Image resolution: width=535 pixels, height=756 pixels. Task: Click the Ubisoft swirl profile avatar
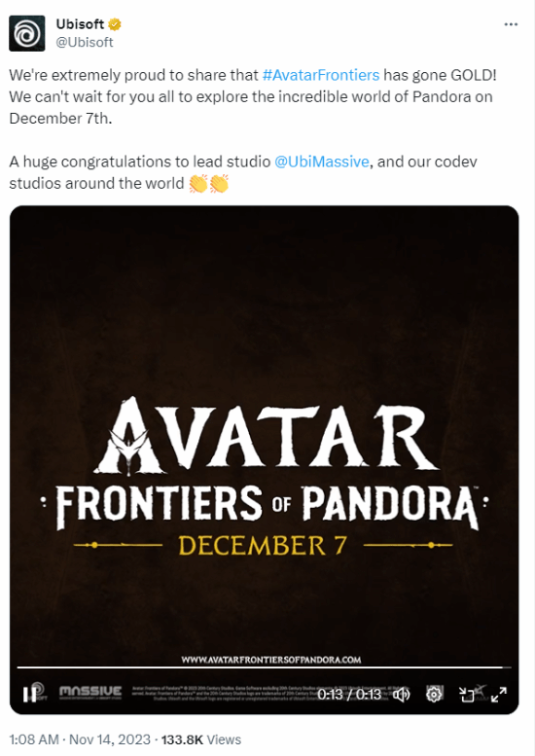coord(27,33)
